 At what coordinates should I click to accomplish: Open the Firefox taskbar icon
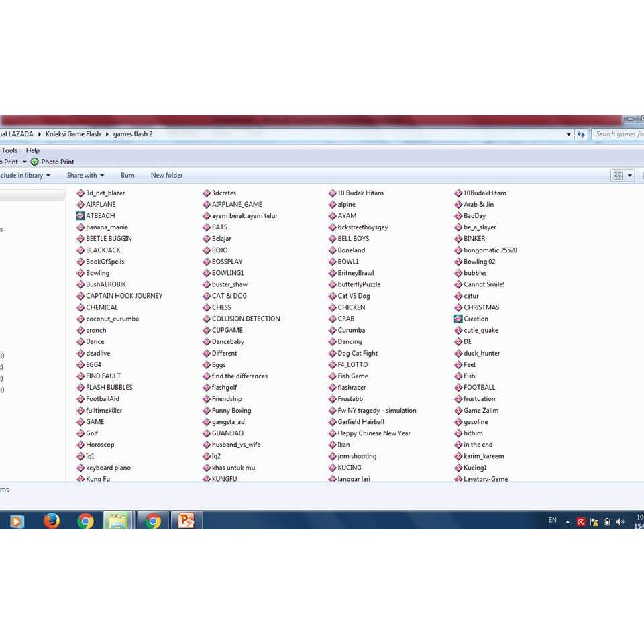click(52, 521)
